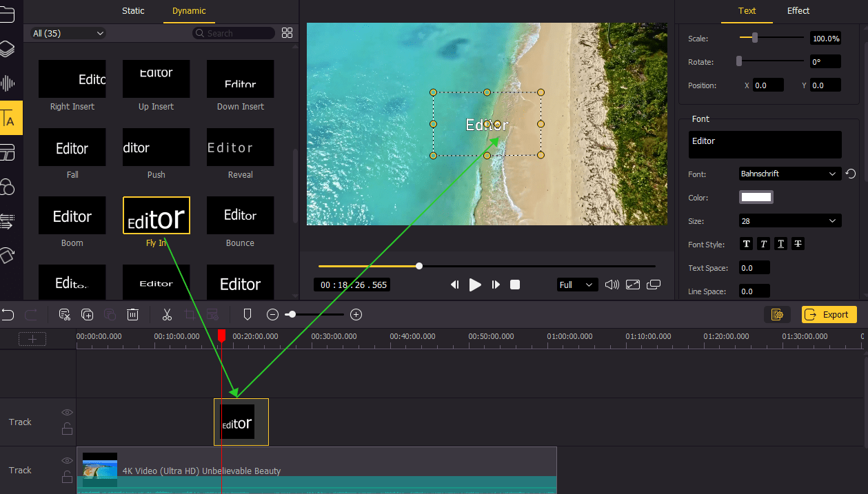Stop the video playback

[514, 285]
